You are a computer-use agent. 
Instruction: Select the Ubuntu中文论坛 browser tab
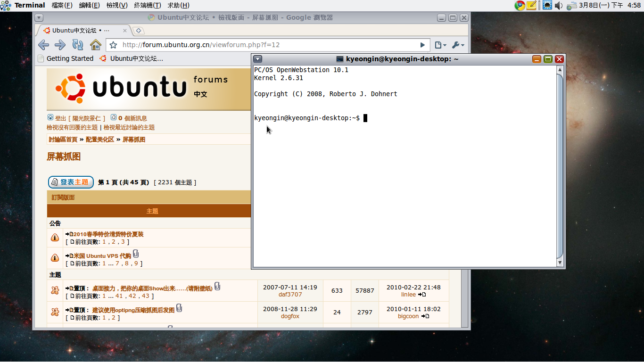click(x=84, y=30)
